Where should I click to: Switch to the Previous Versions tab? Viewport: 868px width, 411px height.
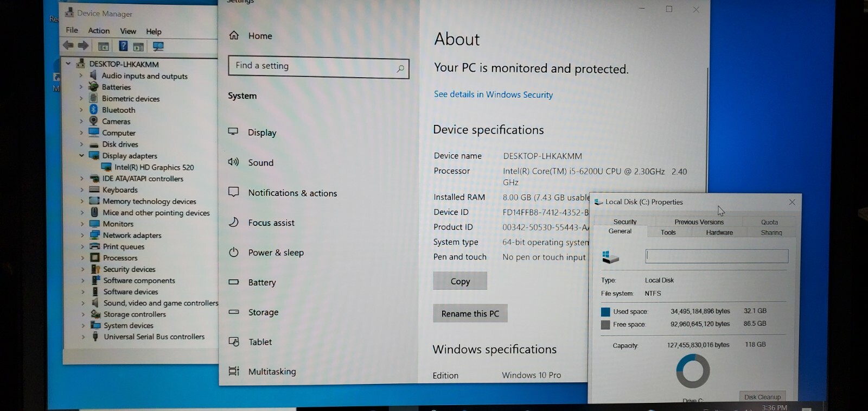(x=699, y=222)
